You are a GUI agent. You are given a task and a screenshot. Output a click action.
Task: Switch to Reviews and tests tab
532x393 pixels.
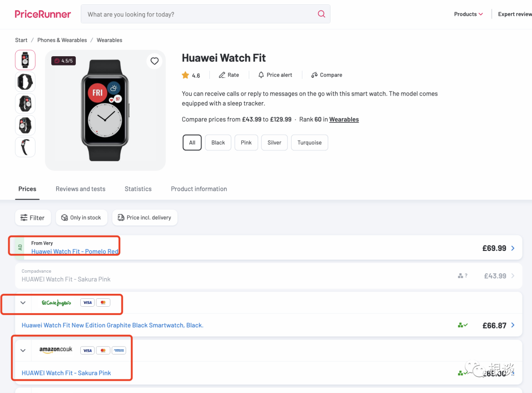pos(80,189)
